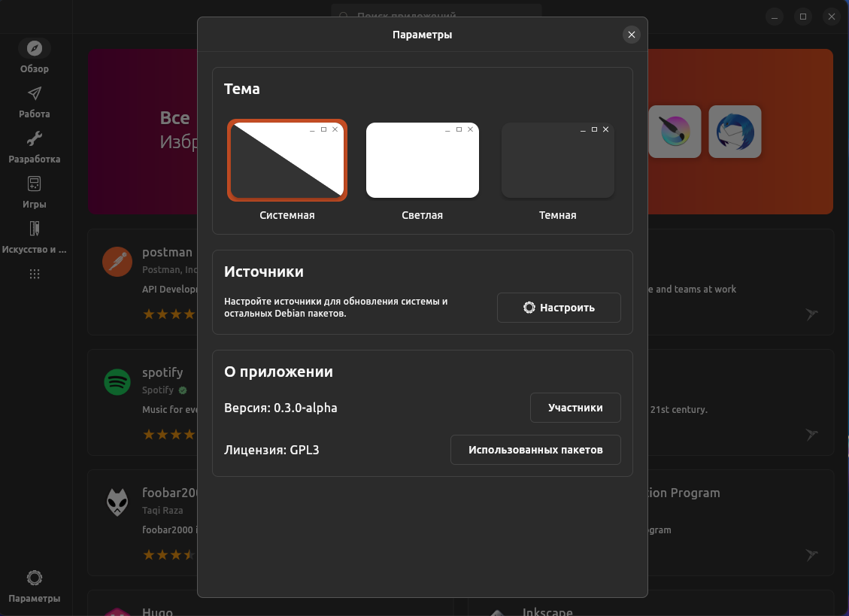Open the Искусство и ... category icon
Viewport: 849px width, 616px height.
(x=34, y=229)
